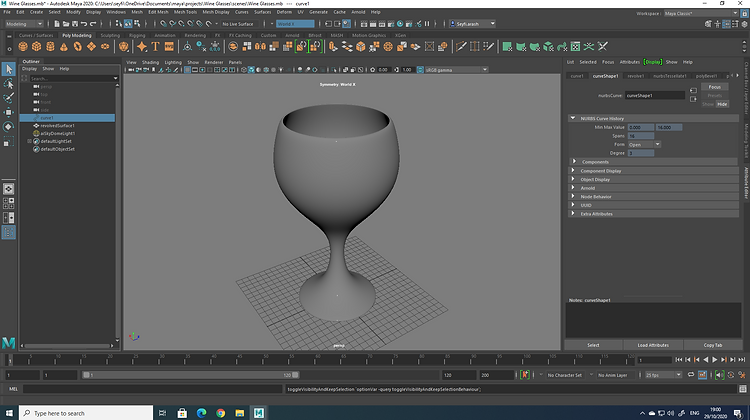Toggle single viewport layout

(x=9, y=189)
